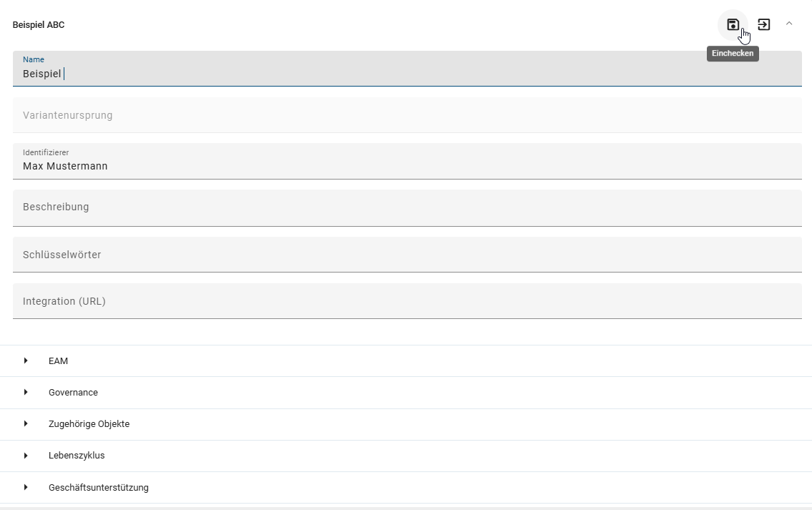Open the Zugehörige Objekte section title

tap(89, 424)
